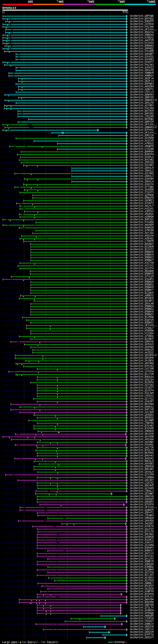Select the UniRef100_P00455 entry
The image size is (158, 644).
tap(142, 51)
